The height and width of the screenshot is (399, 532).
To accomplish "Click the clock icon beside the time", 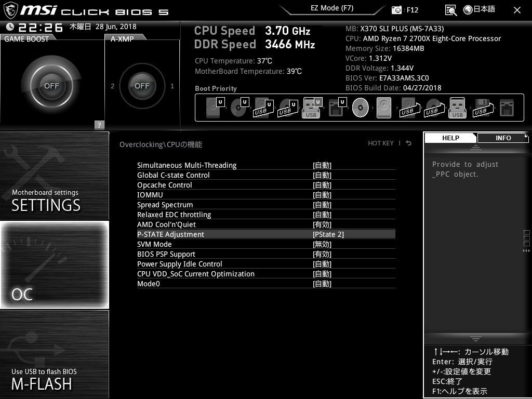I will 10,26.
